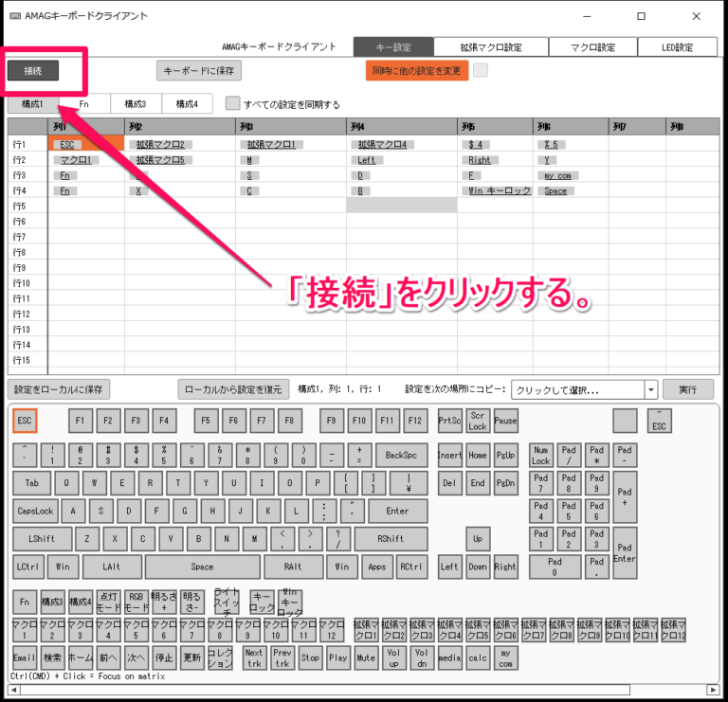
Task: Select Win キーロック matrix cell
Action: [495, 190]
